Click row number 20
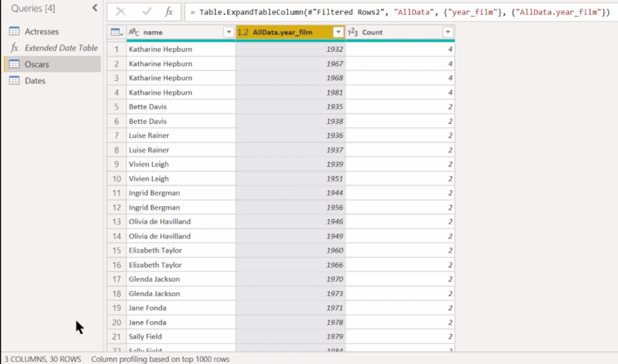This screenshot has width=618, height=364. (116, 322)
